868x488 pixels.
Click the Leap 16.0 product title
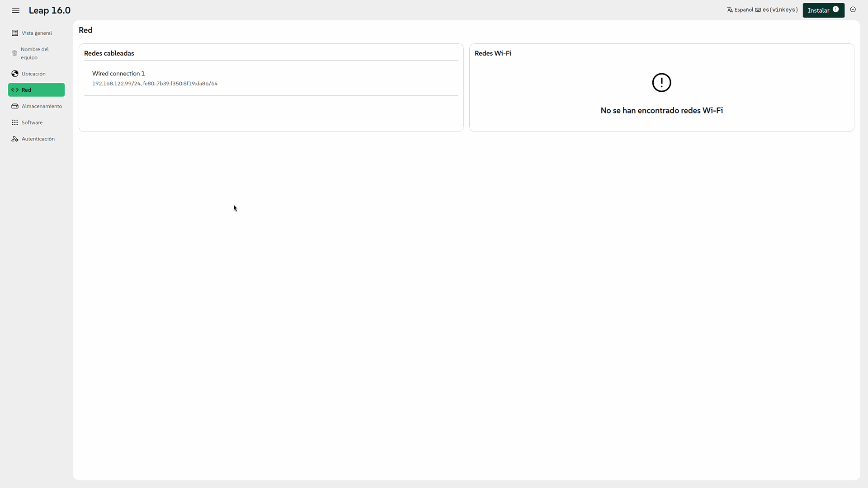(x=50, y=10)
